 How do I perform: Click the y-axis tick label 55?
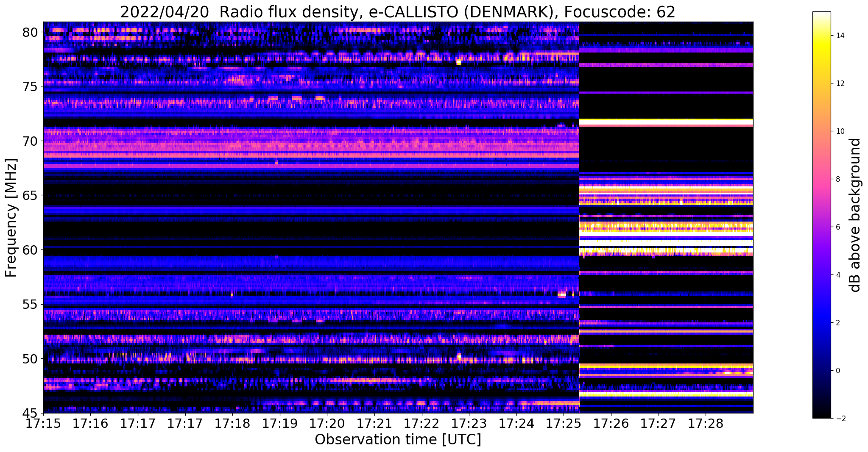pos(31,305)
